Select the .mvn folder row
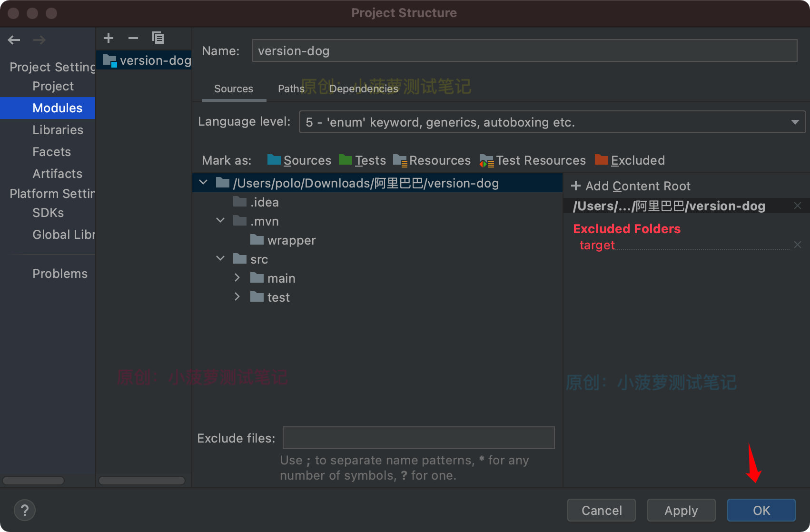 pyautogui.click(x=377, y=221)
